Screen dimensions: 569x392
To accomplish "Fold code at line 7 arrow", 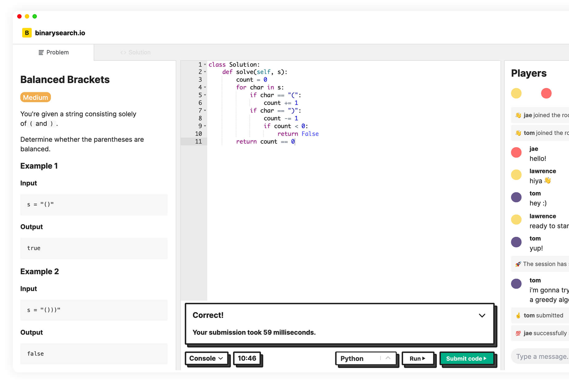I will coord(205,111).
